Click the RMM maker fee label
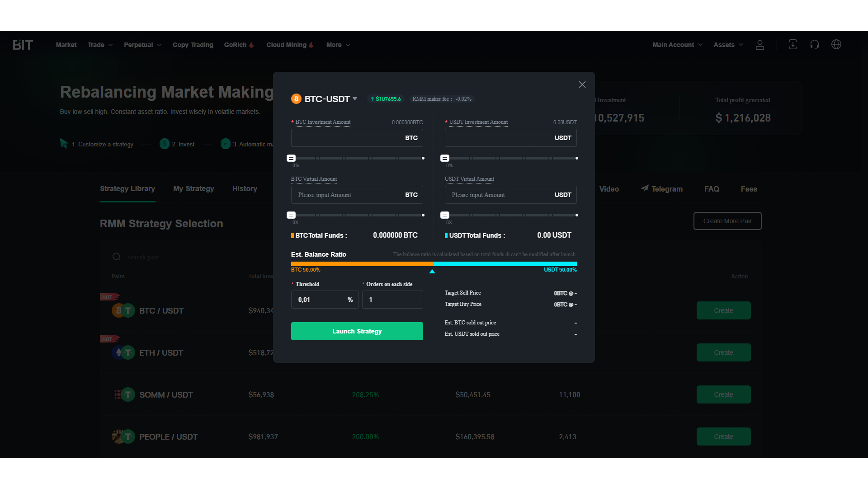Image resolution: width=868 pixels, height=488 pixels. click(442, 99)
